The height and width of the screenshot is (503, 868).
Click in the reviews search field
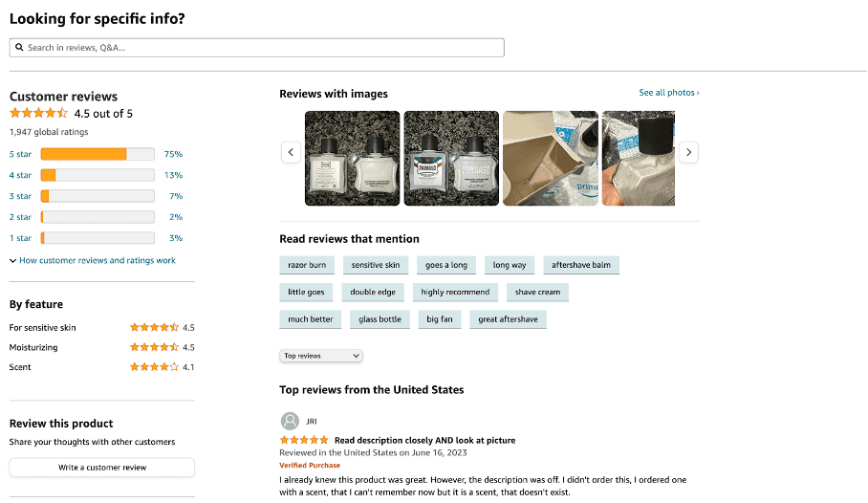click(x=257, y=48)
